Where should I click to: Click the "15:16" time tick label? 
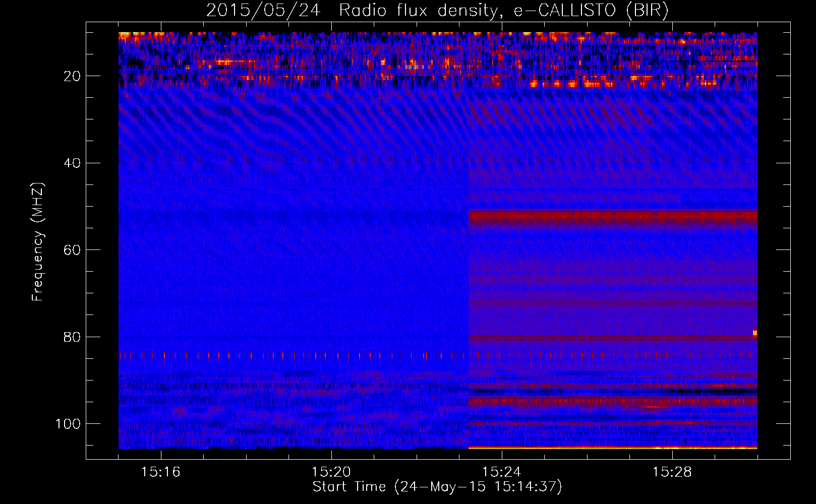pos(161,472)
